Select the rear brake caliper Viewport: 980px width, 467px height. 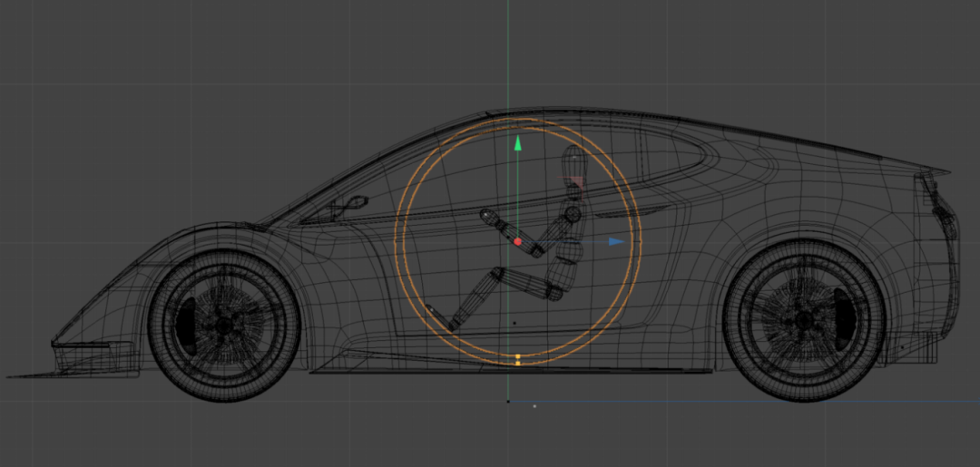point(842,318)
